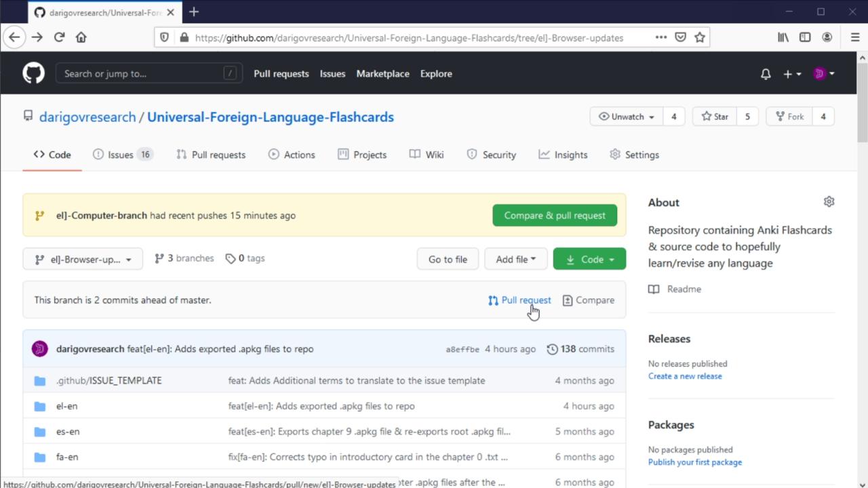Viewport: 868px width, 488px height.
Task: Click the watchers count 4
Action: pos(673,117)
